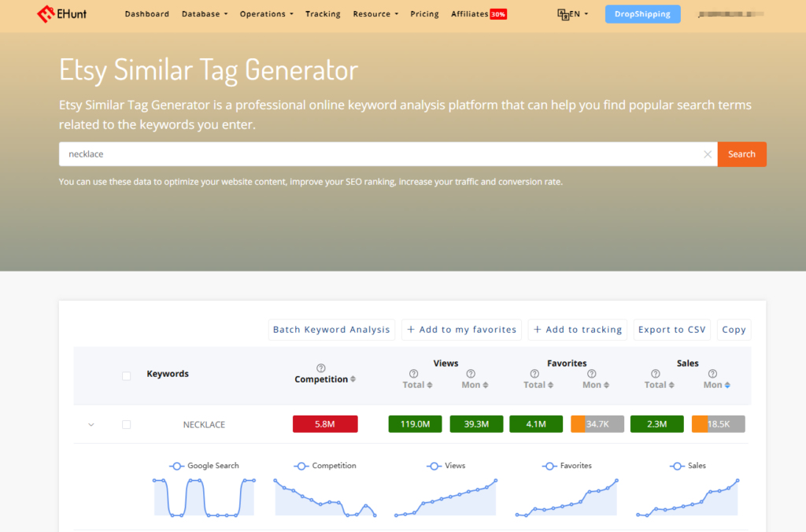806x532 pixels.
Task: Go to the Dashboard menu item
Action: point(147,13)
